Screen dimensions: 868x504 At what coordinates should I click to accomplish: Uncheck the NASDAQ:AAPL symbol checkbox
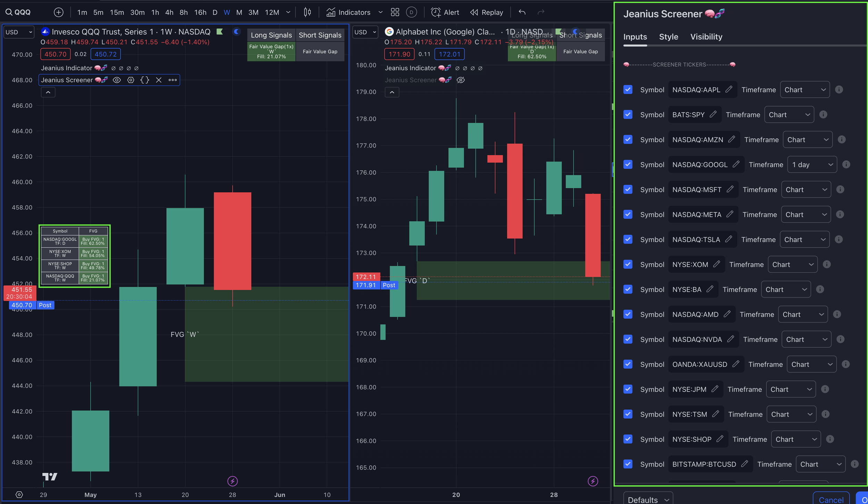pyautogui.click(x=628, y=90)
